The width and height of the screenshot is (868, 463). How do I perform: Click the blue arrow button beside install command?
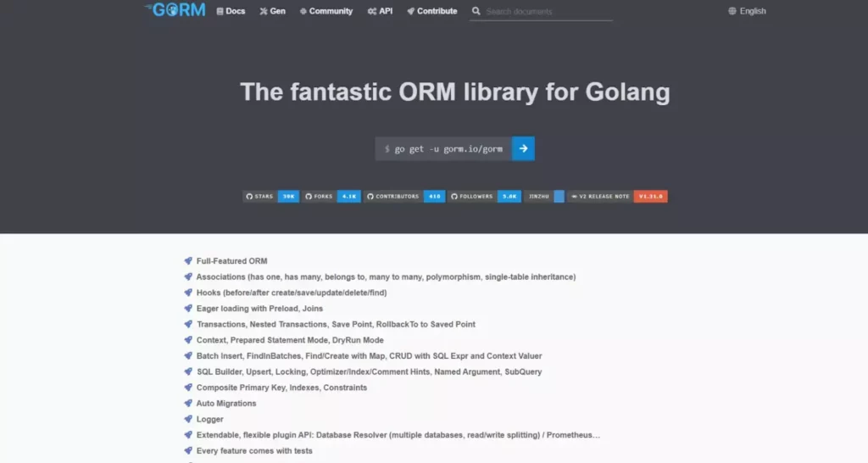[x=523, y=148]
